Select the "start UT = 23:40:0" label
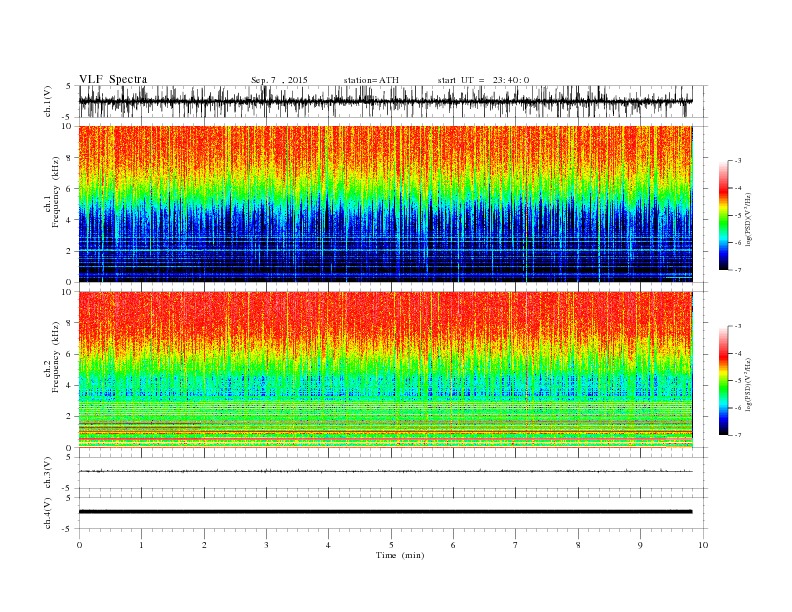This screenshot has height=612, width=792. (483, 80)
